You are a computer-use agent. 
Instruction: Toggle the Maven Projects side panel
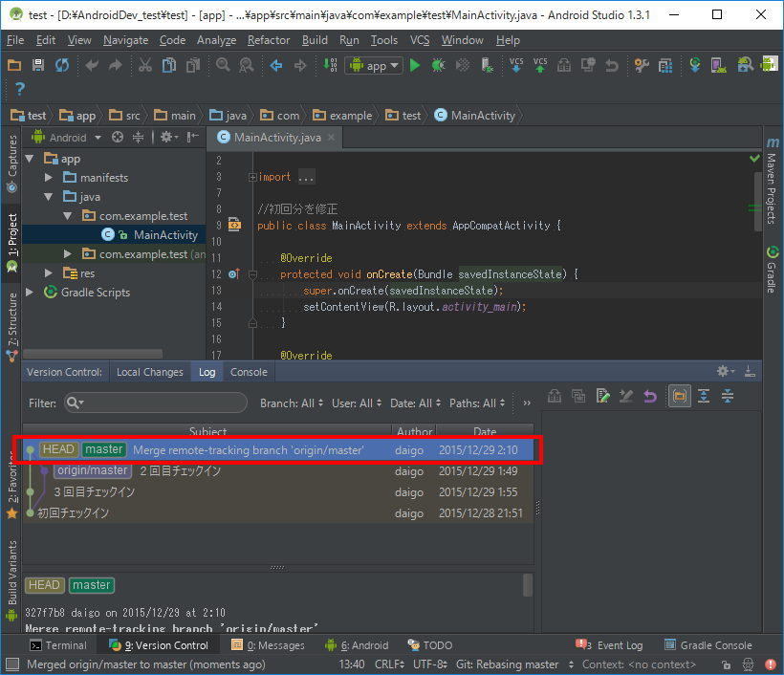pyautogui.click(x=773, y=182)
